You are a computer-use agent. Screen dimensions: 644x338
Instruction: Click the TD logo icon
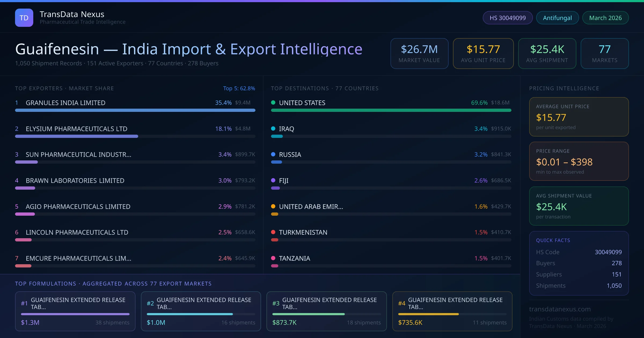(x=24, y=17)
